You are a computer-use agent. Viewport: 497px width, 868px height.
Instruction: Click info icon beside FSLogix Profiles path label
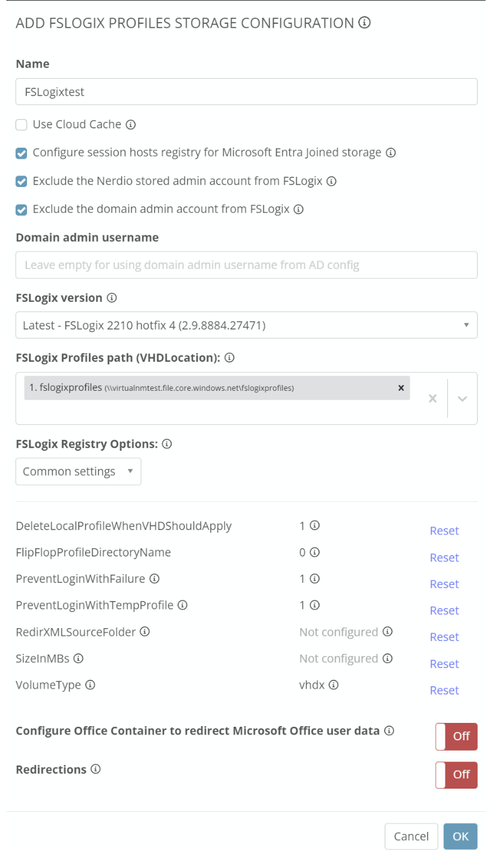coord(229,357)
